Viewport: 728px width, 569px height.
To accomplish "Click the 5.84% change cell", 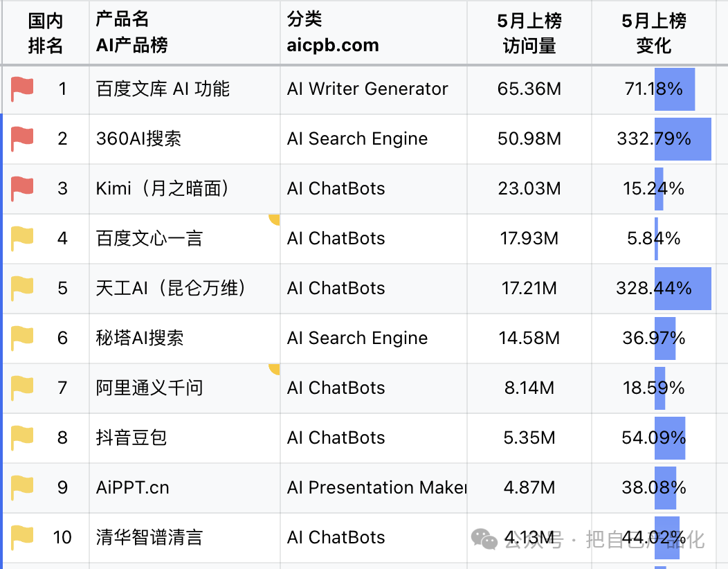I will click(x=654, y=239).
